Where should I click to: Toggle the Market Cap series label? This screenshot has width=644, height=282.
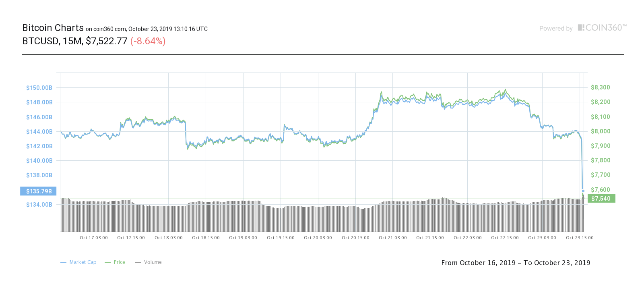pyautogui.click(x=83, y=262)
